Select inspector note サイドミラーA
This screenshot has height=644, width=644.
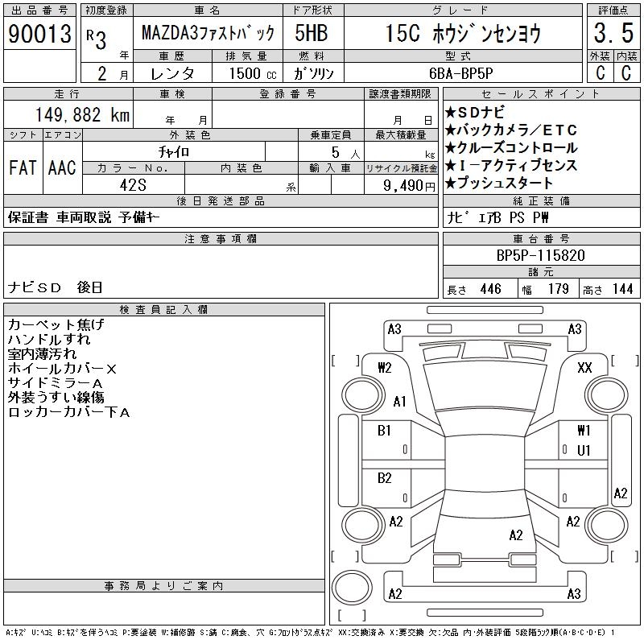tap(55, 383)
